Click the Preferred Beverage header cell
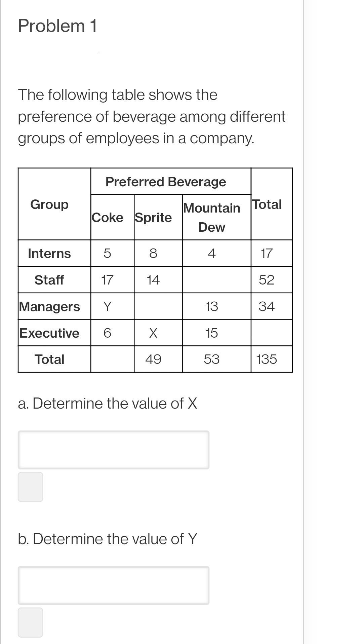Image resolution: width=363 pixels, height=644 pixels. pos(171,182)
